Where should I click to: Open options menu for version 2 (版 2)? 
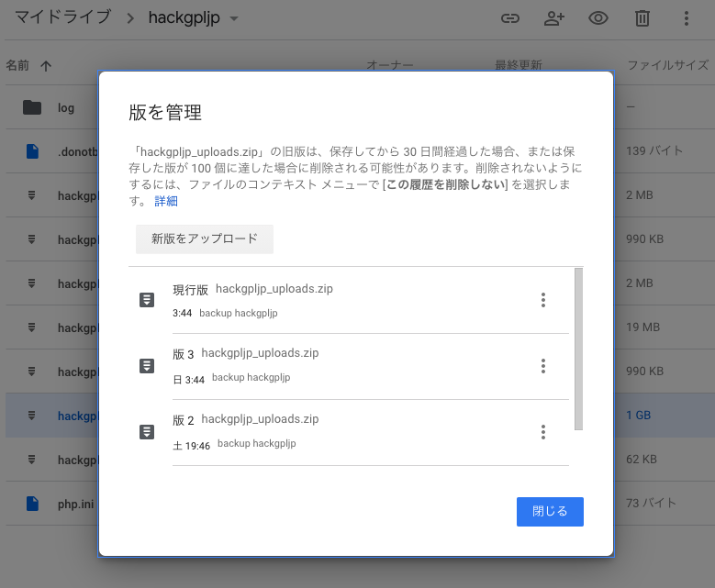click(x=543, y=432)
